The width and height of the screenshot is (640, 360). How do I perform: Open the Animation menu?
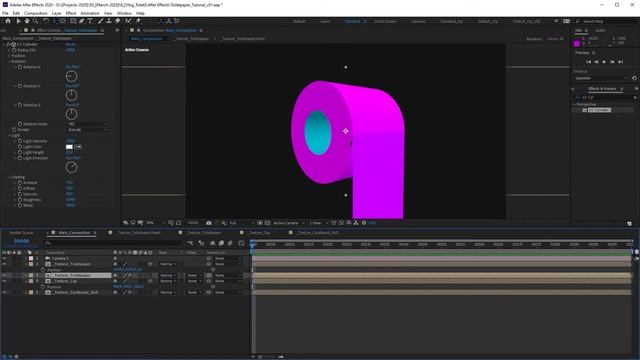coord(90,13)
